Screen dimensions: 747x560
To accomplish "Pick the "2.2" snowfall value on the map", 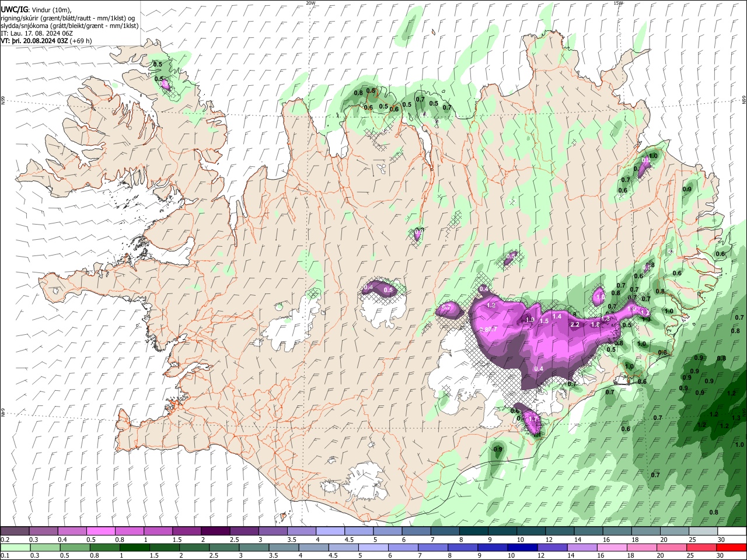I will [x=574, y=325].
